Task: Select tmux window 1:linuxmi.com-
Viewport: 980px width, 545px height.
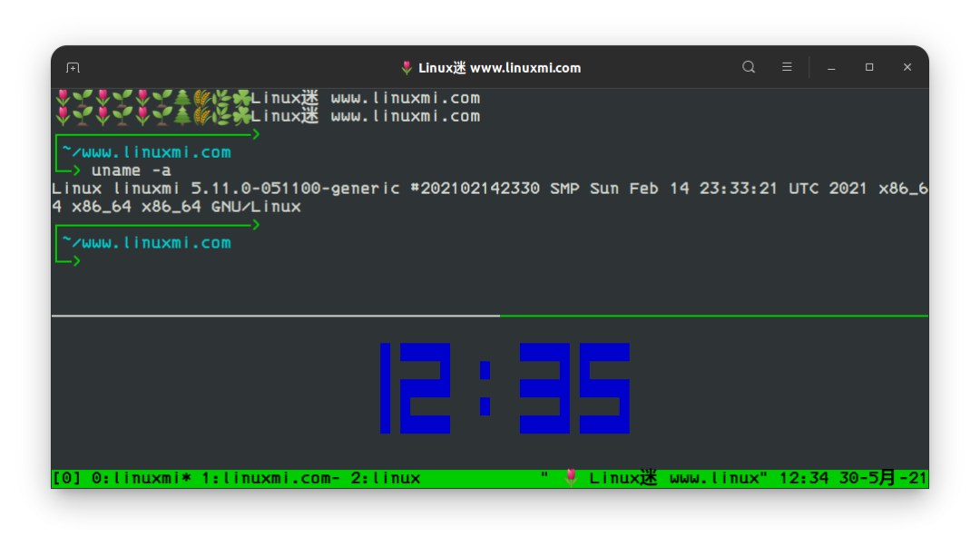Action: [270, 478]
